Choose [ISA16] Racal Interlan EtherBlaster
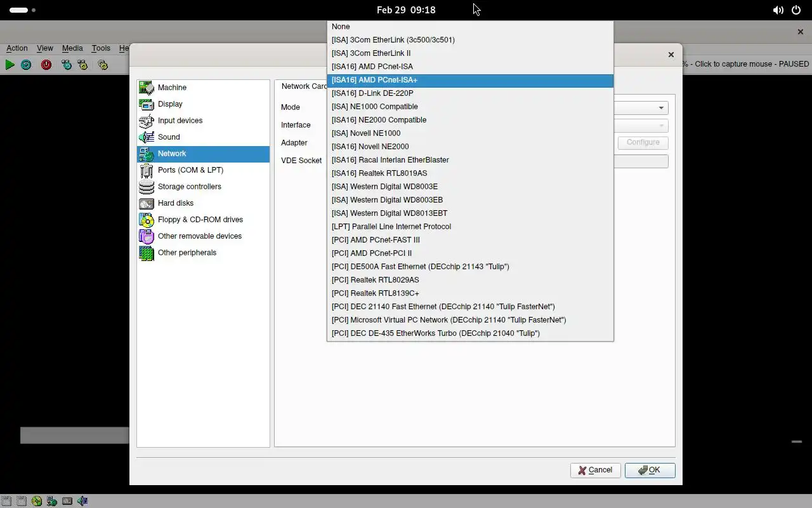Image resolution: width=812 pixels, height=508 pixels. click(470, 160)
